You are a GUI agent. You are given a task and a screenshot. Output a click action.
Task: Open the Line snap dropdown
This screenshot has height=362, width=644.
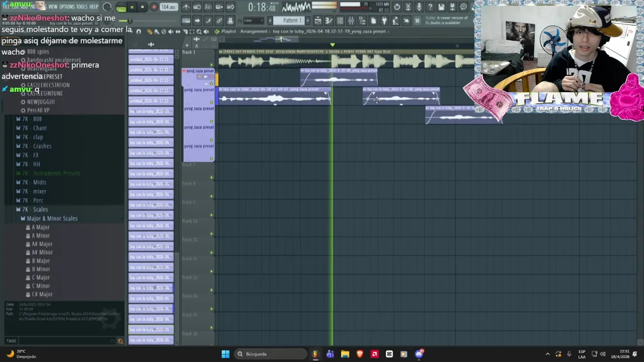tap(253, 21)
